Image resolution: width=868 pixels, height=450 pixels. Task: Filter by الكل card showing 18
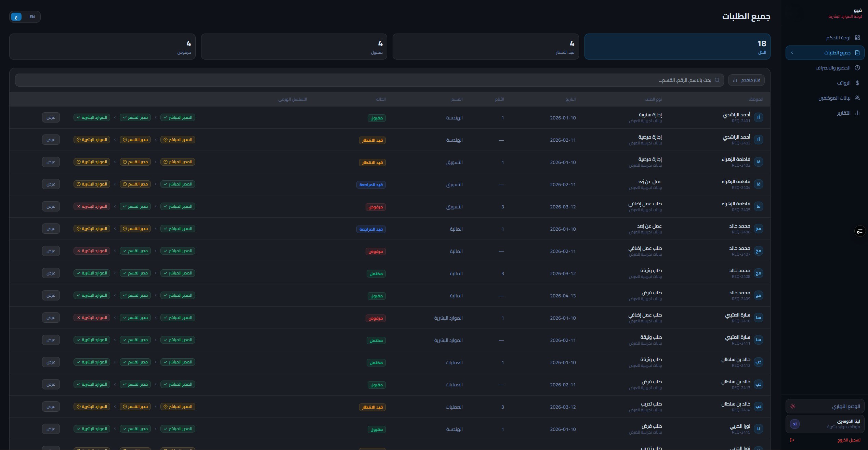point(677,47)
